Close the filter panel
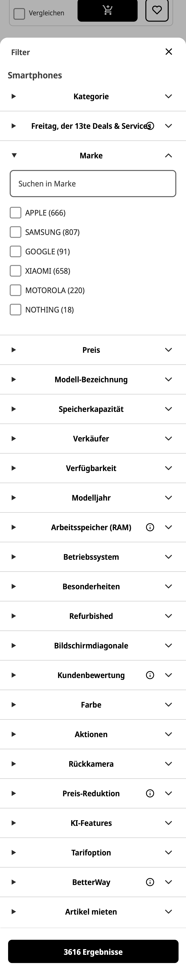 click(169, 52)
